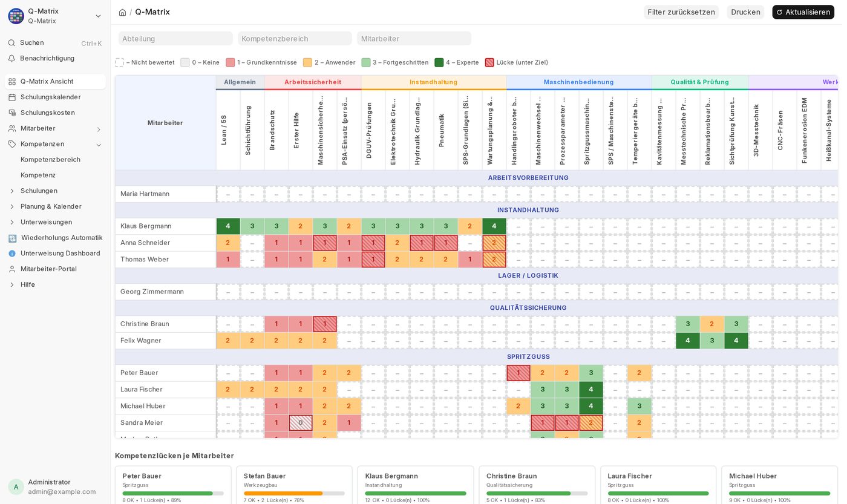Image resolution: width=847 pixels, height=504 pixels.
Task: Open Stefan Bauer gap card
Action: pyautogui.click(x=294, y=485)
